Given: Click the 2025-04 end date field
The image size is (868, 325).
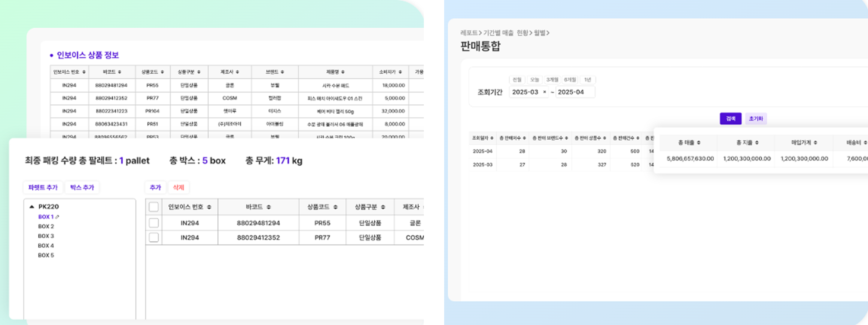Looking at the screenshot, I should point(575,92).
